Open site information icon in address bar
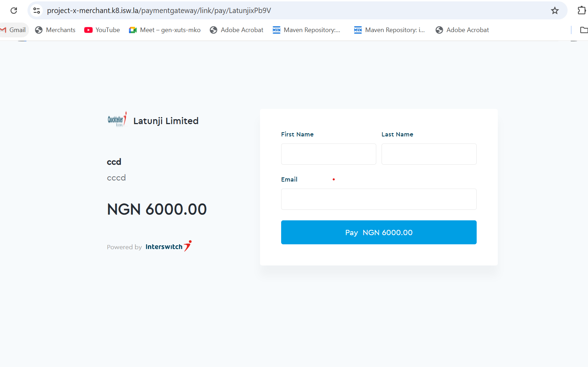Screen dimensions: 588x367 (37, 11)
